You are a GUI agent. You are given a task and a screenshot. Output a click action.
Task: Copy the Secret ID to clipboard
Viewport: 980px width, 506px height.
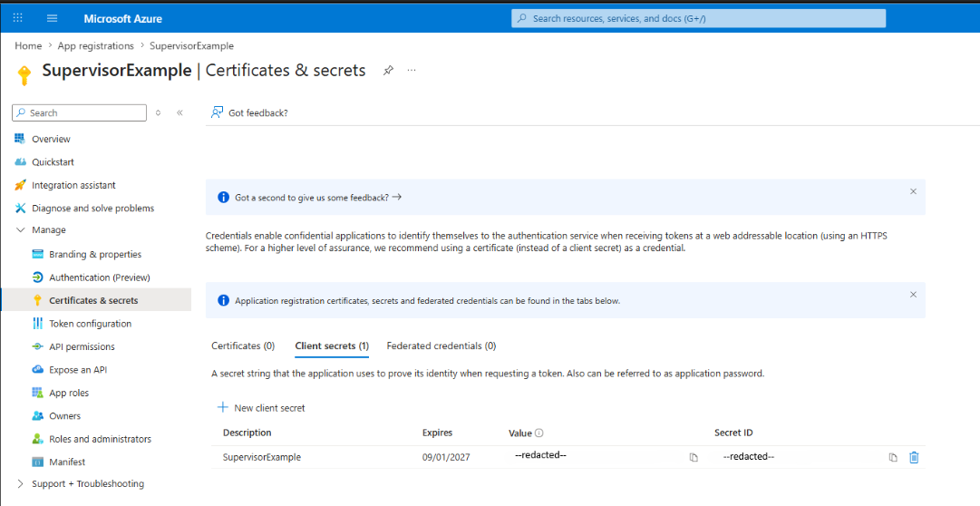893,458
